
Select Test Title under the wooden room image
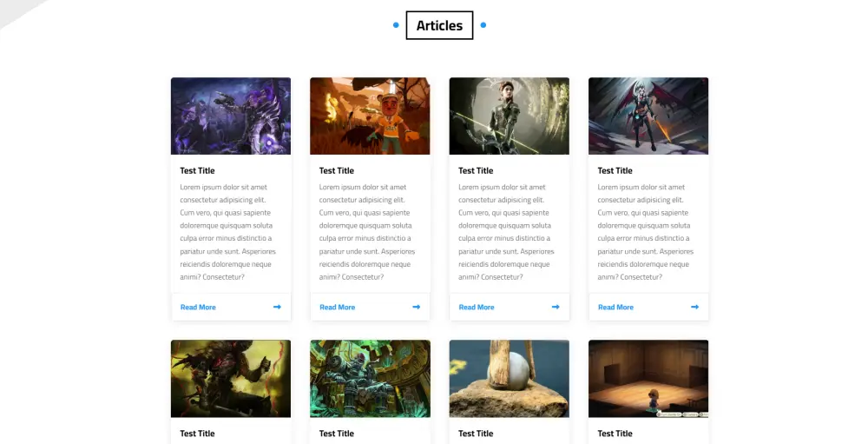[615, 434]
